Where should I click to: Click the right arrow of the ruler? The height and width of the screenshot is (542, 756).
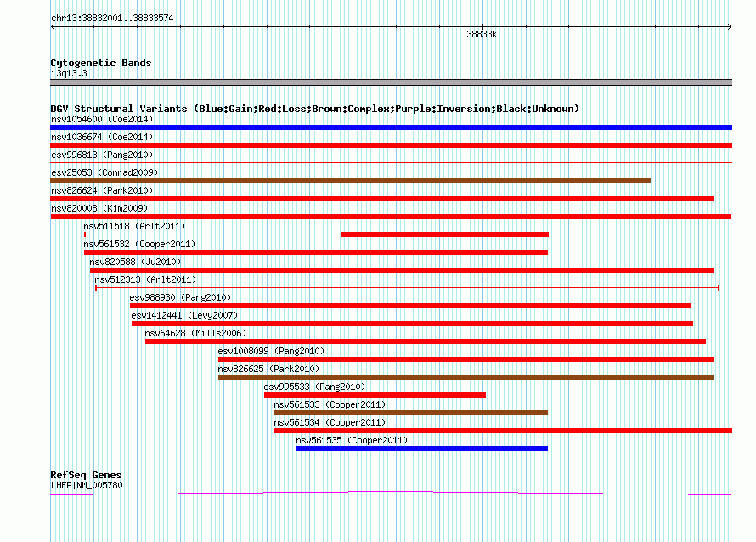(730, 27)
